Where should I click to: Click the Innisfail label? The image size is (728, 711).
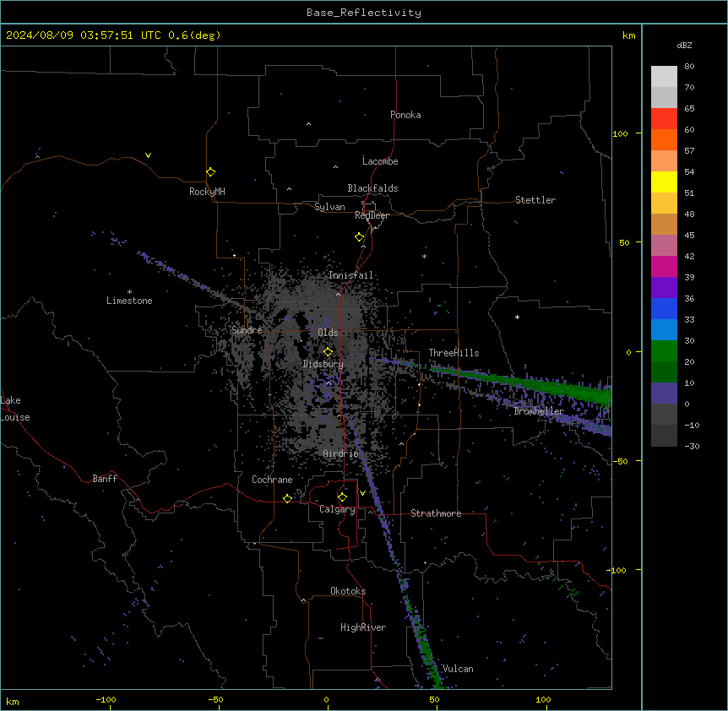[350, 275]
